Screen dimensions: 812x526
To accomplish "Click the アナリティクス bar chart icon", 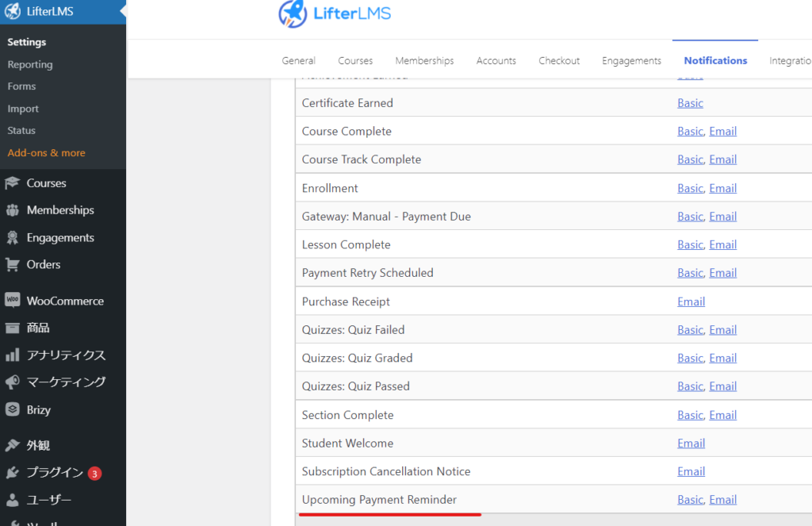I will click(13, 355).
